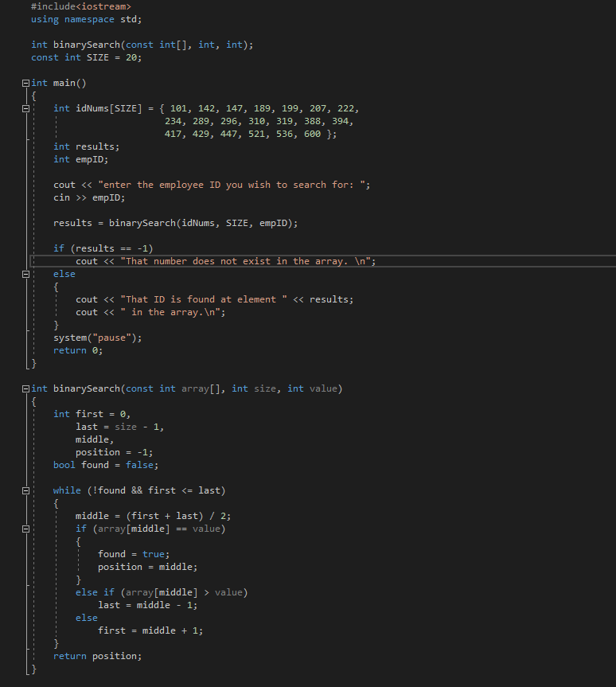The height and width of the screenshot is (687, 616).
Task: Click the "idNums[SIZE]" array name
Action: [109, 108]
